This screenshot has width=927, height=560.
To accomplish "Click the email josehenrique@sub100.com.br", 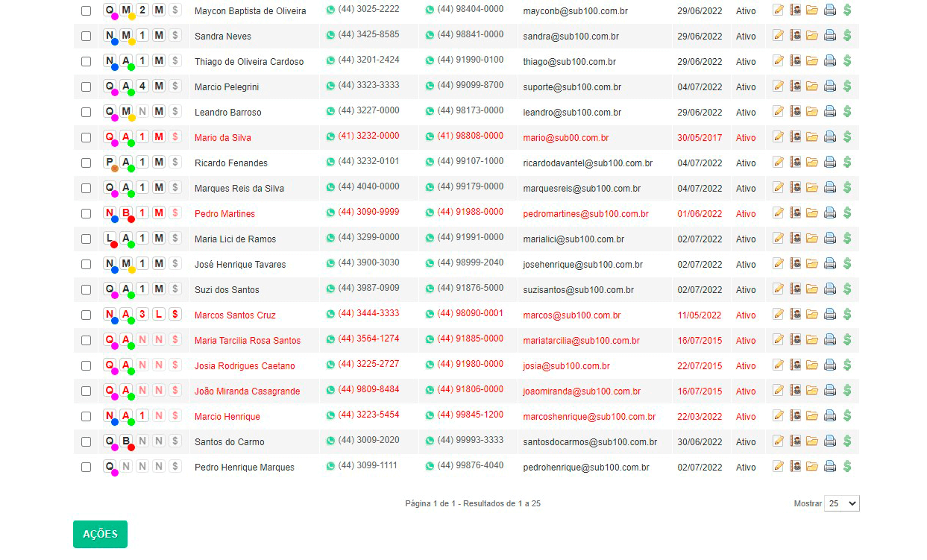I will pyautogui.click(x=582, y=265).
